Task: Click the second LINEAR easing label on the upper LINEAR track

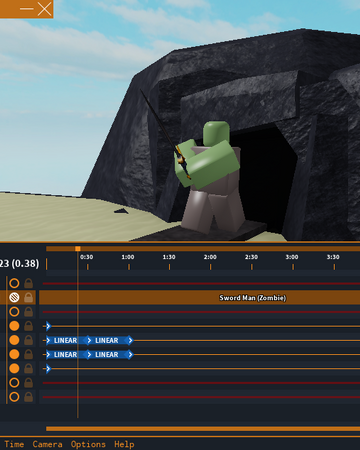Action: (x=107, y=340)
